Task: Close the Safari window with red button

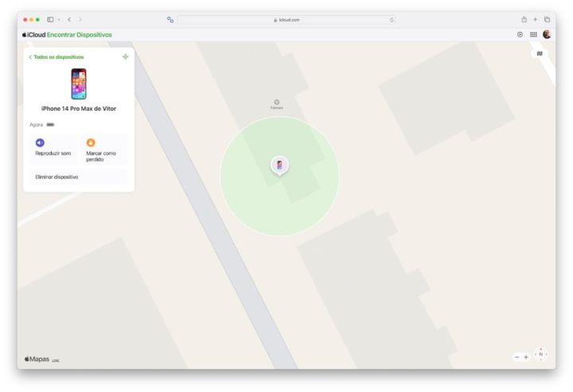Action: (x=25, y=20)
